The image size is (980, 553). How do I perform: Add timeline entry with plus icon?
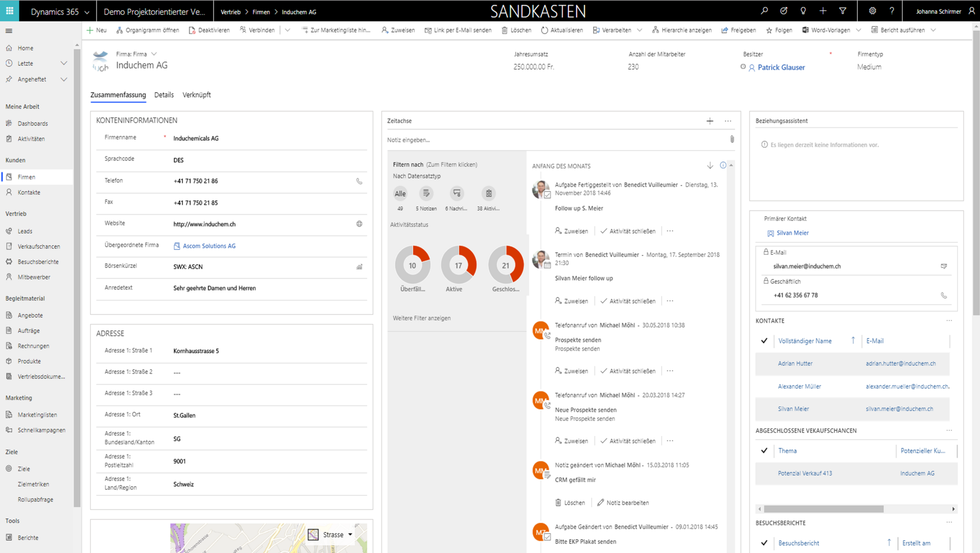click(710, 121)
